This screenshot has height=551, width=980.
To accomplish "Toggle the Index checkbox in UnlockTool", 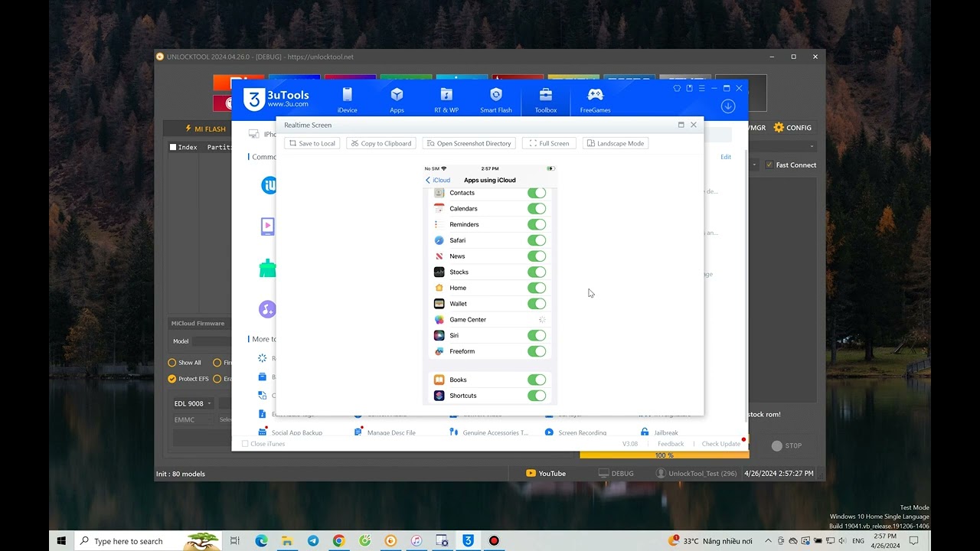I will 173,147.
